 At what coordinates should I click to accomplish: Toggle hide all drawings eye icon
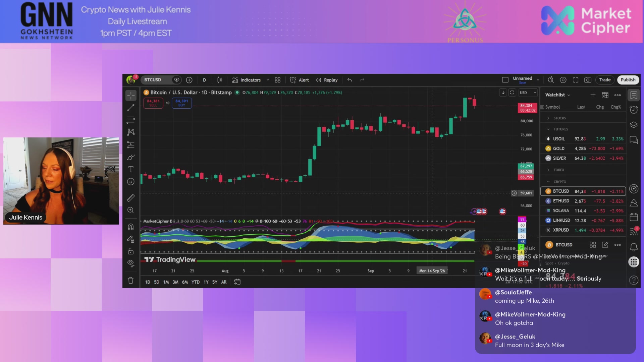point(131,263)
